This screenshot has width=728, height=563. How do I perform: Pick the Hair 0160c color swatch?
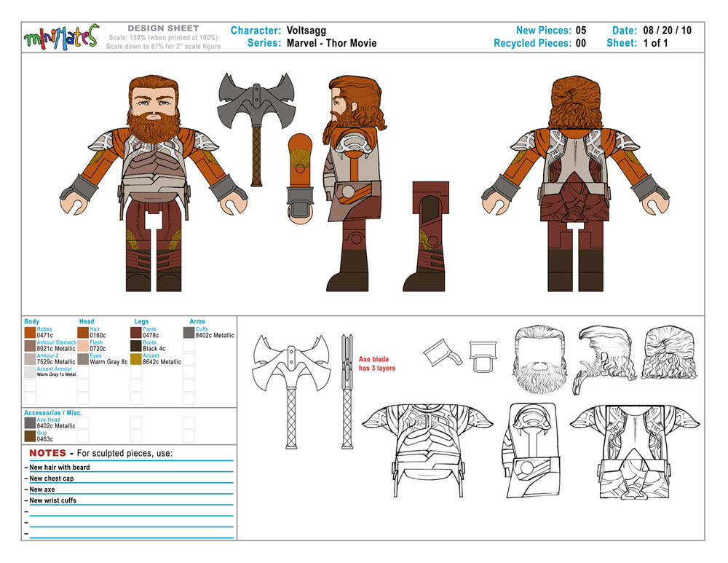pyautogui.click(x=83, y=333)
